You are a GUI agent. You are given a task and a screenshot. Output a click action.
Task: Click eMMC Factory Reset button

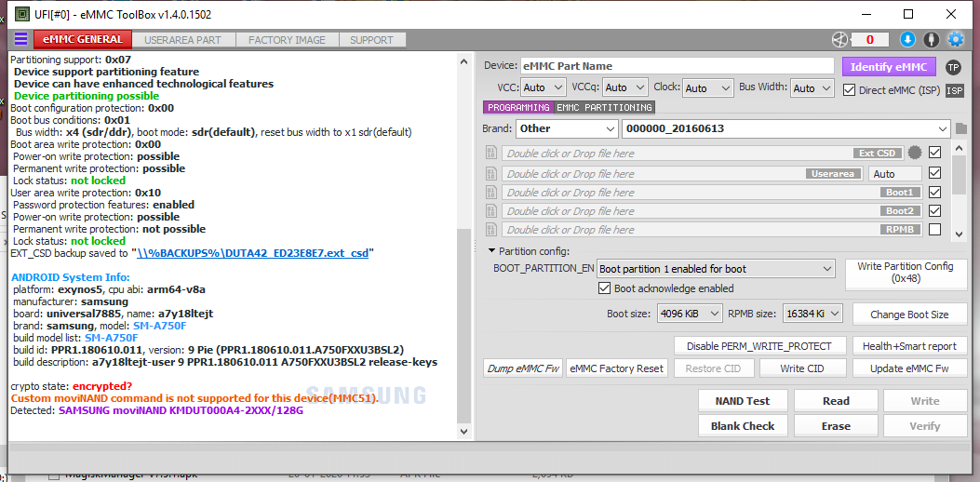point(617,368)
